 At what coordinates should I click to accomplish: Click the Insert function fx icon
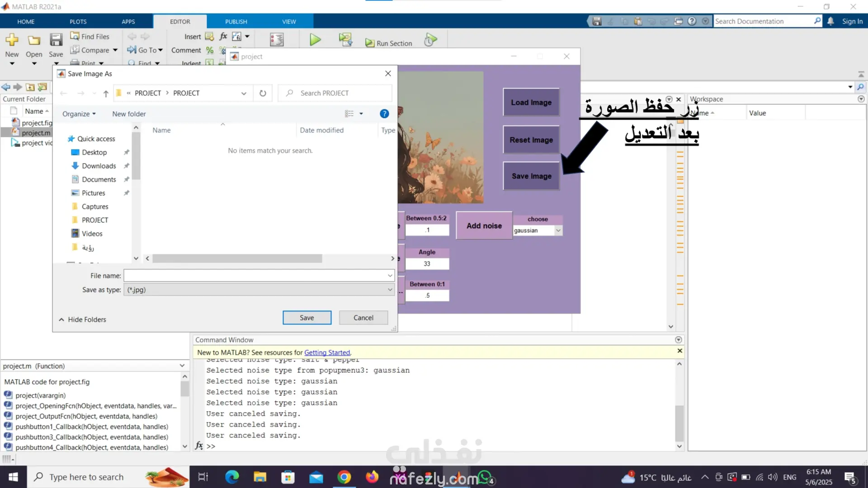pos(223,36)
